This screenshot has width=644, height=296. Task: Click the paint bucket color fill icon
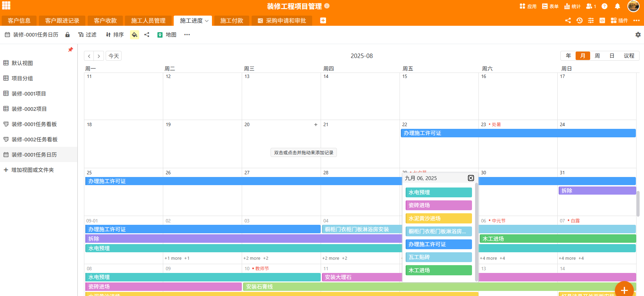pyautogui.click(x=134, y=35)
